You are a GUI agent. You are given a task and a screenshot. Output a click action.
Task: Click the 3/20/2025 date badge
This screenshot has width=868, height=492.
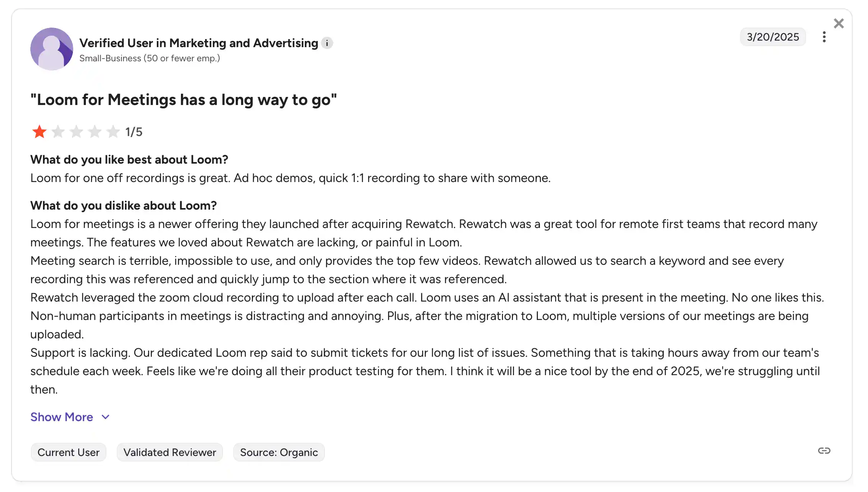point(773,37)
